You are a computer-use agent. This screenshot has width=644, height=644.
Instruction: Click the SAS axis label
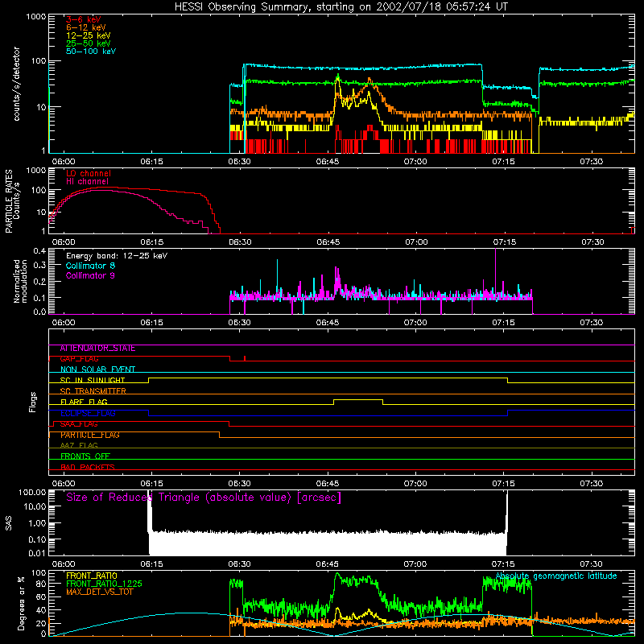click(x=8, y=523)
